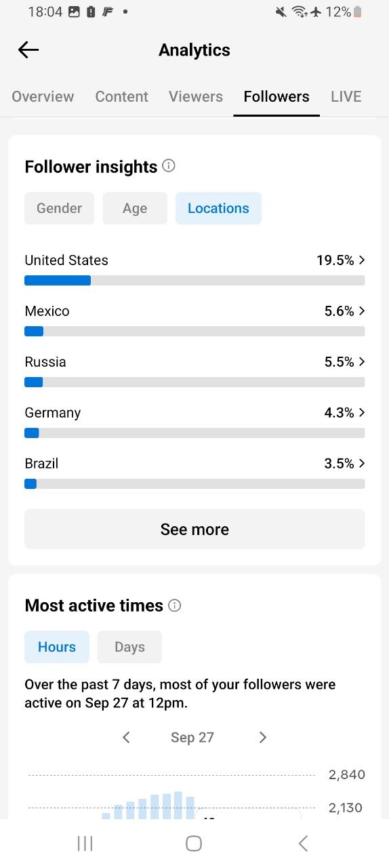Expand United States 19.5% chevron
The image size is (389, 868).
362,260
